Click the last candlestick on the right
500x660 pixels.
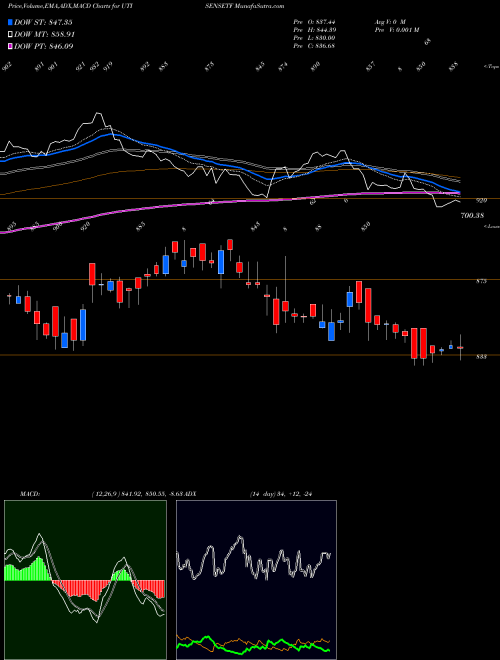tap(460, 348)
